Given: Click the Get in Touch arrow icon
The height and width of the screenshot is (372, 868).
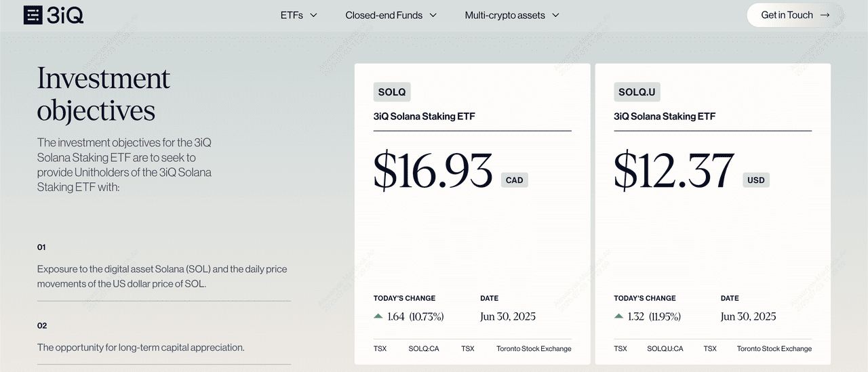Looking at the screenshot, I should click(x=825, y=15).
